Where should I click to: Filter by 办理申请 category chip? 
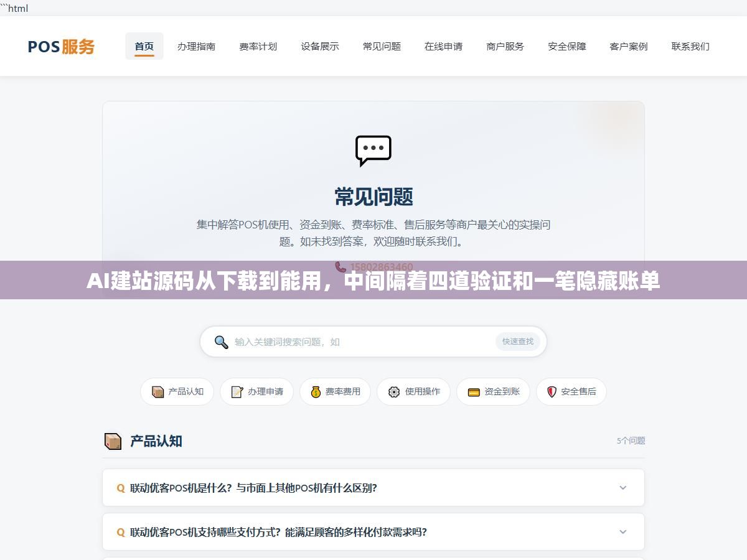(x=256, y=392)
